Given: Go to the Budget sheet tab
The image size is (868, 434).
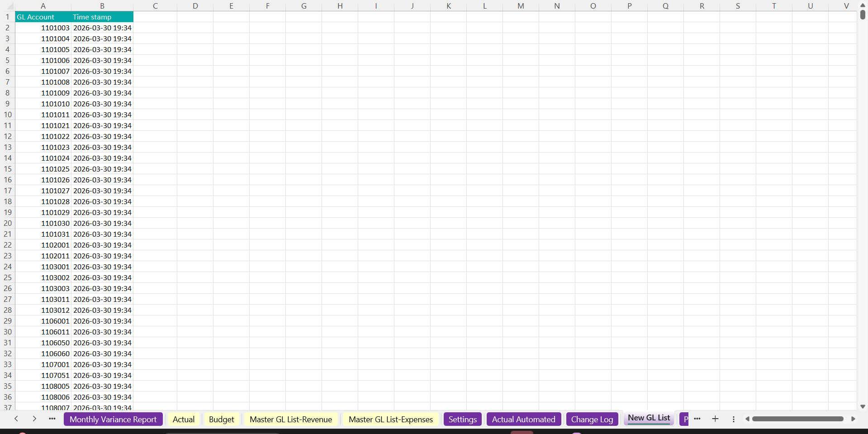Looking at the screenshot, I should click(222, 420).
